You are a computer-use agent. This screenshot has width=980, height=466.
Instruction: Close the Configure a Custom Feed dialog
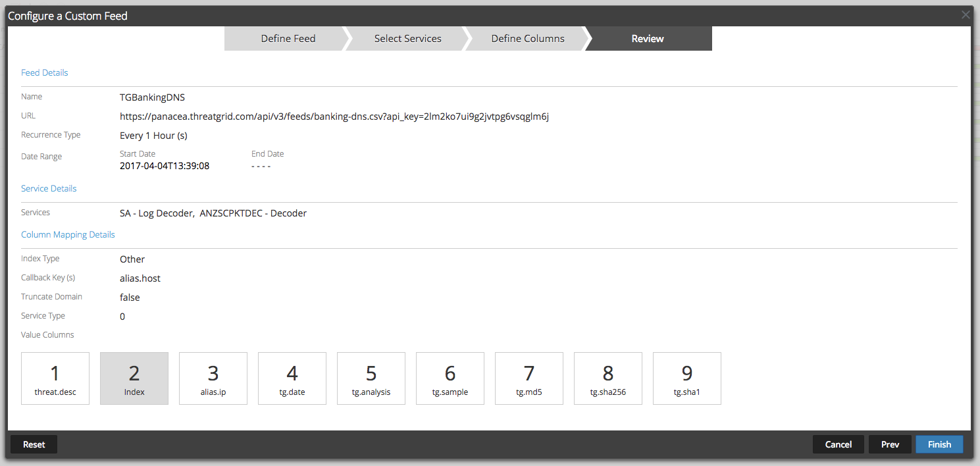966,15
